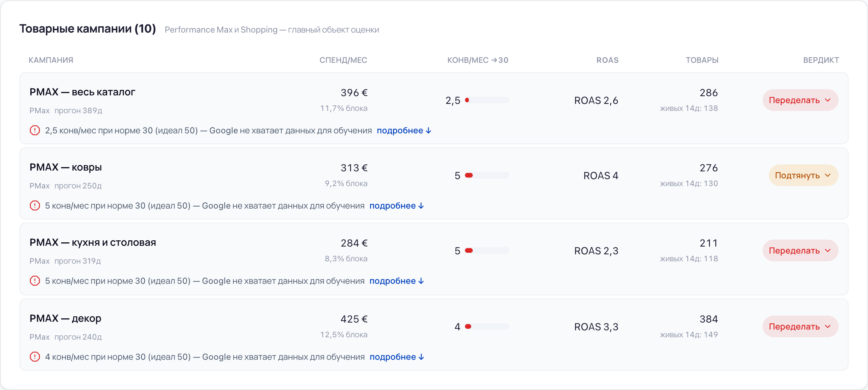The height and width of the screenshot is (390, 868).
Task: Click the ROAS column header
Action: click(607, 60)
